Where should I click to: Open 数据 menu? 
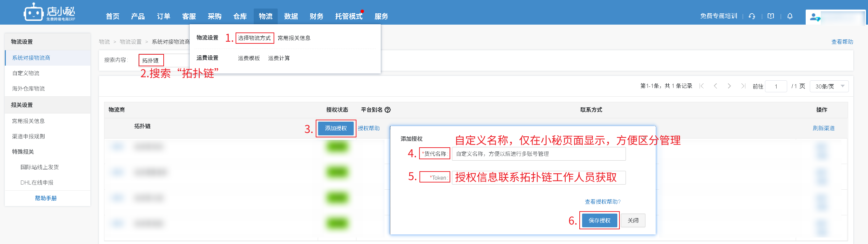[x=291, y=16]
